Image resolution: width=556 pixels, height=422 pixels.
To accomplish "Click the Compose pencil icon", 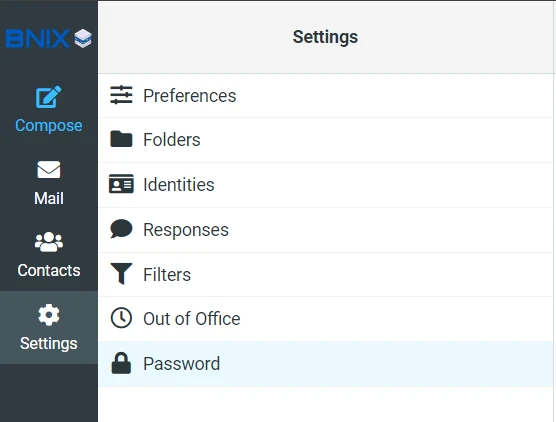I will pyautogui.click(x=49, y=96).
